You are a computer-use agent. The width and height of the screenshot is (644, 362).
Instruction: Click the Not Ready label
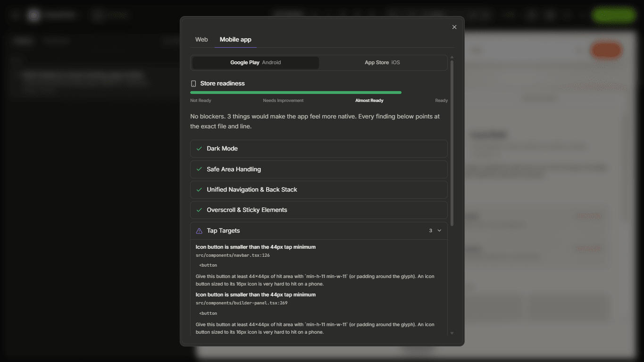pos(201,101)
